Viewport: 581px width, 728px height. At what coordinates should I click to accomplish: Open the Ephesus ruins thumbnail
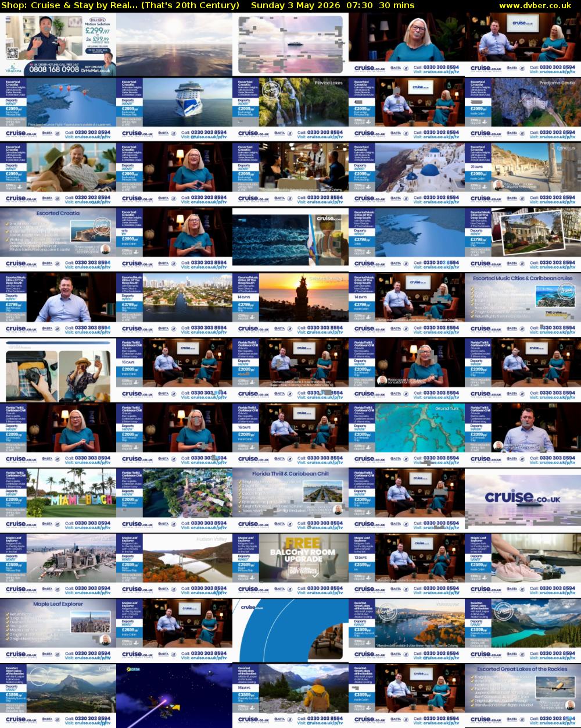523,175
